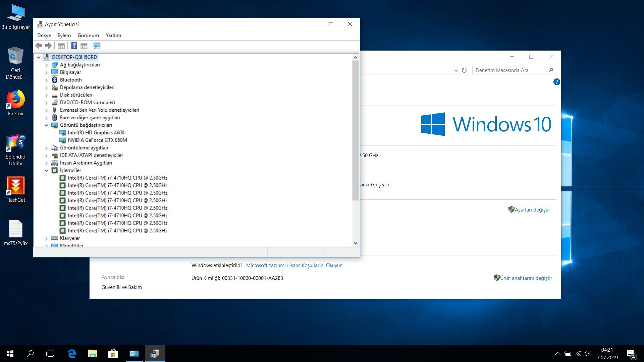The height and width of the screenshot is (362, 644).
Task: Expand the Bluetooth node
Action: [46, 80]
